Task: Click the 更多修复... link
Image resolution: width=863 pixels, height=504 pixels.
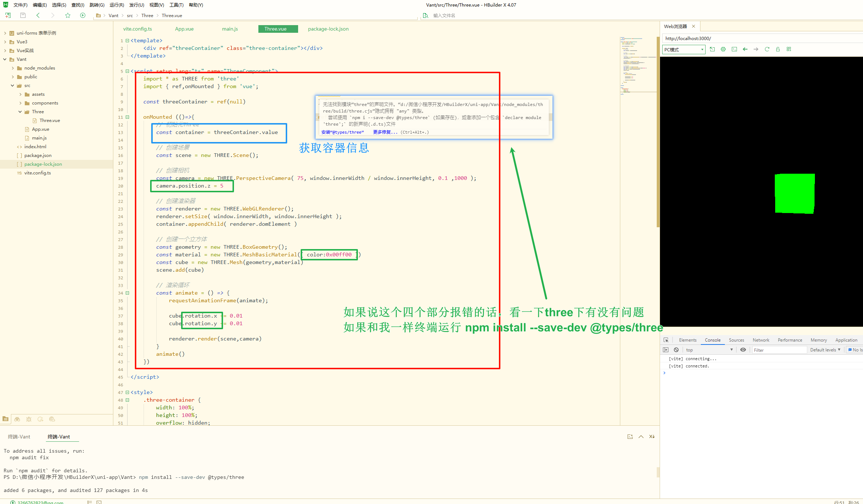Action: pyautogui.click(x=385, y=132)
